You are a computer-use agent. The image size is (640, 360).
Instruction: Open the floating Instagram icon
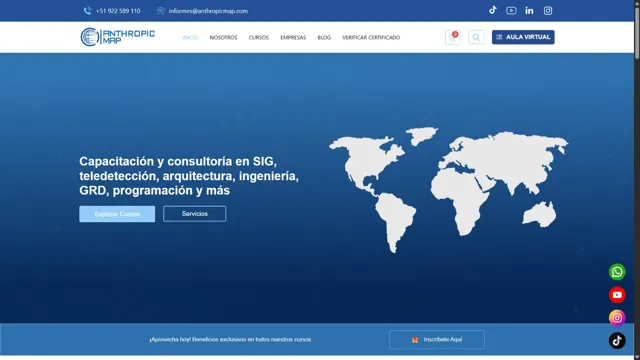(x=617, y=318)
